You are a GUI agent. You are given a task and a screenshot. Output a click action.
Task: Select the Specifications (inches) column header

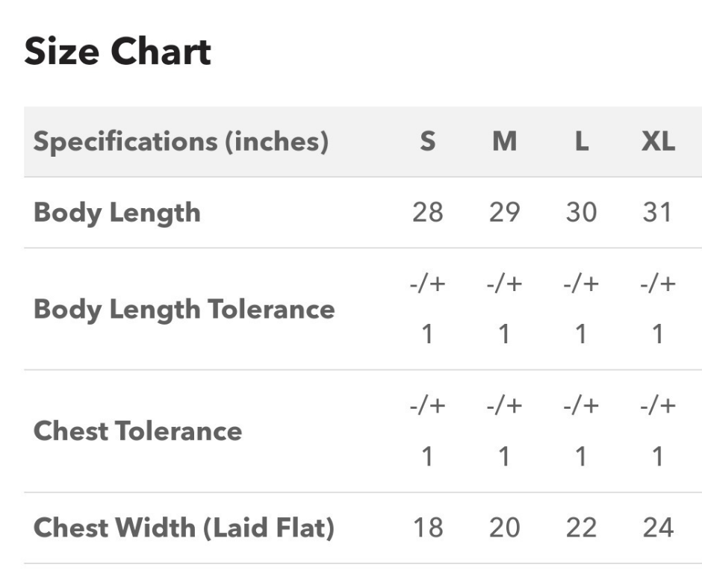[x=181, y=142]
